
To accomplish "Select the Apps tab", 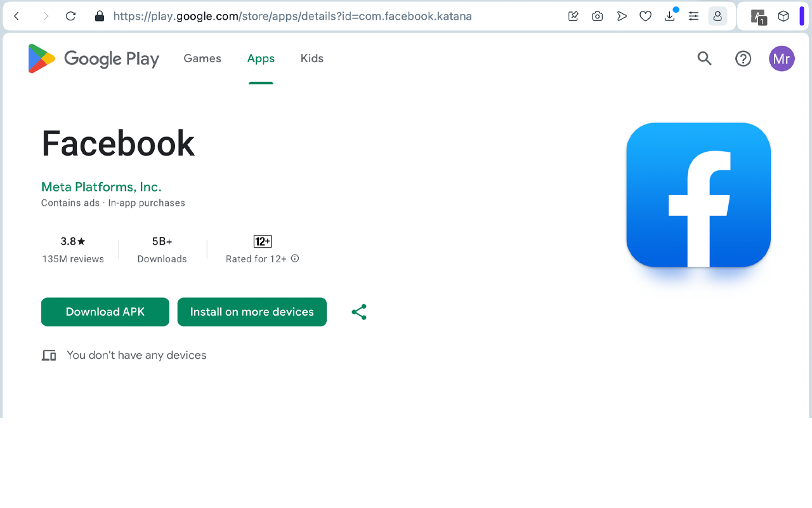I will (261, 58).
